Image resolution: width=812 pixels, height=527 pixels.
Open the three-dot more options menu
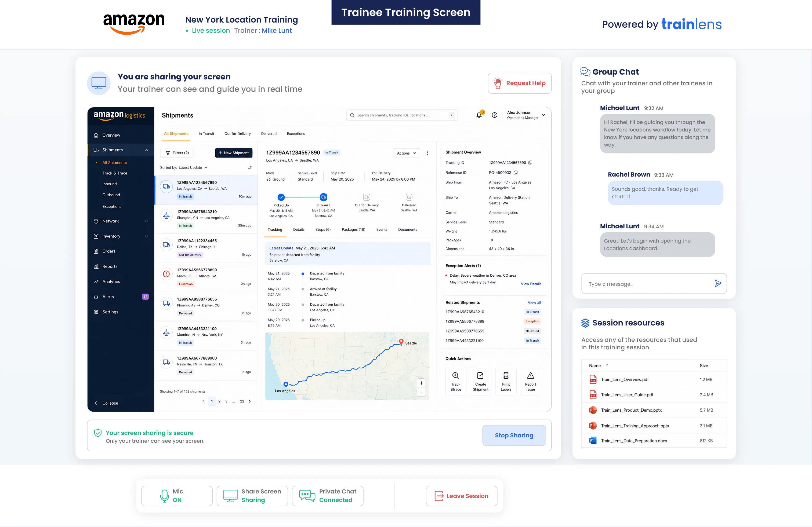pos(427,153)
